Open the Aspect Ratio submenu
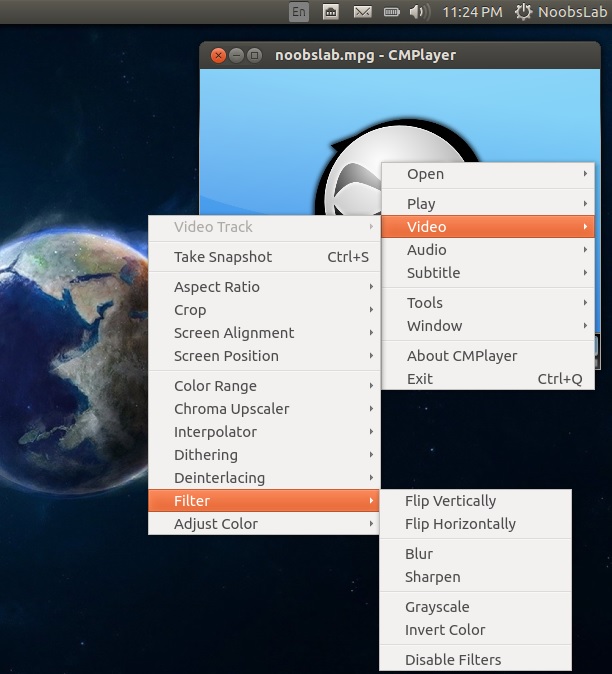The image size is (612, 674). [264, 287]
